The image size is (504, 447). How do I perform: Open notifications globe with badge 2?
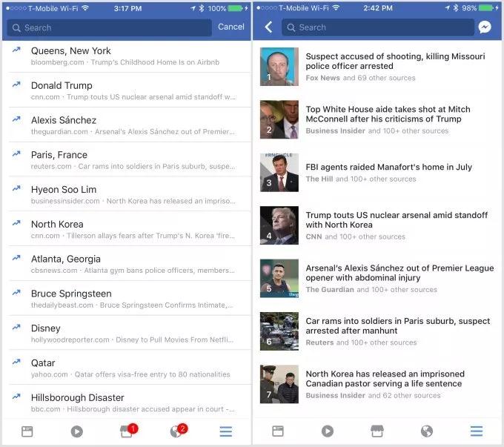(176, 431)
